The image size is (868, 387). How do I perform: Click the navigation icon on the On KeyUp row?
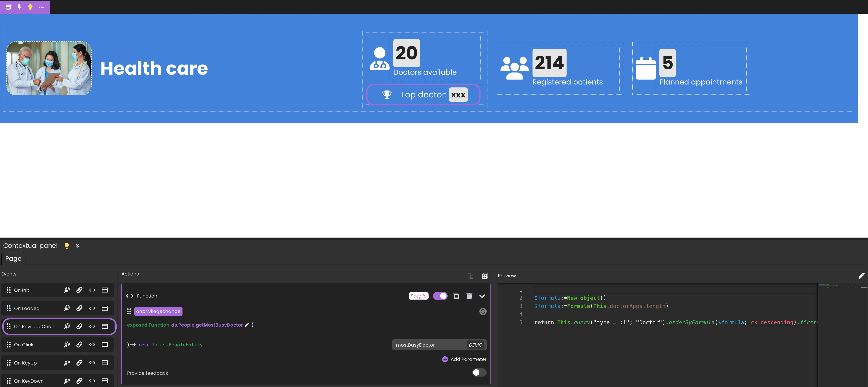67,363
